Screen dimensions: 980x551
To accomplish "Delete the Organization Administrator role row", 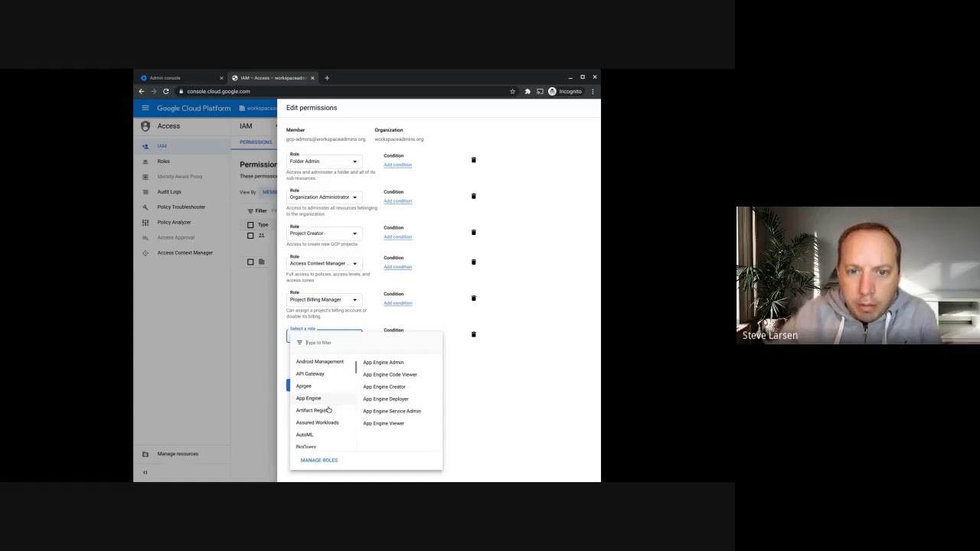I will click(x=473, y=196).
